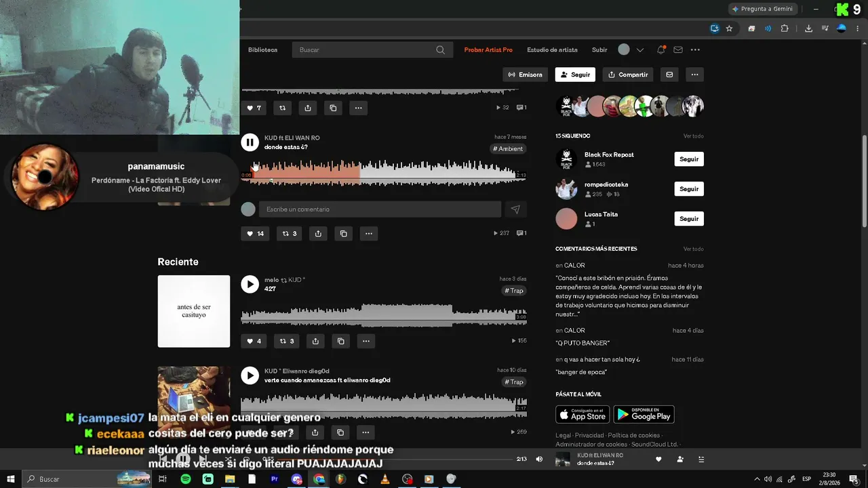
Task: Open more options for "donde estas ¿?" track
Action: click(x=369, y=233)
